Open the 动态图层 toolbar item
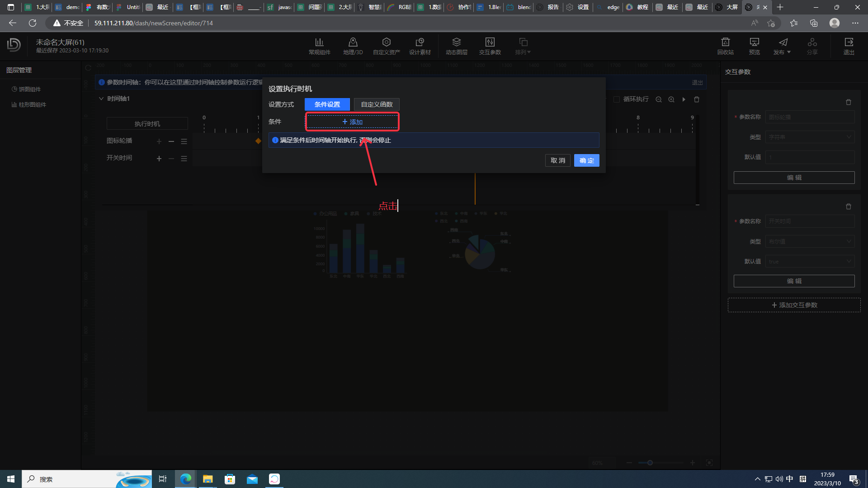Image resolution: width=868 pixels, height=488 pixels. pyautogui.click(x=456, y=46)
